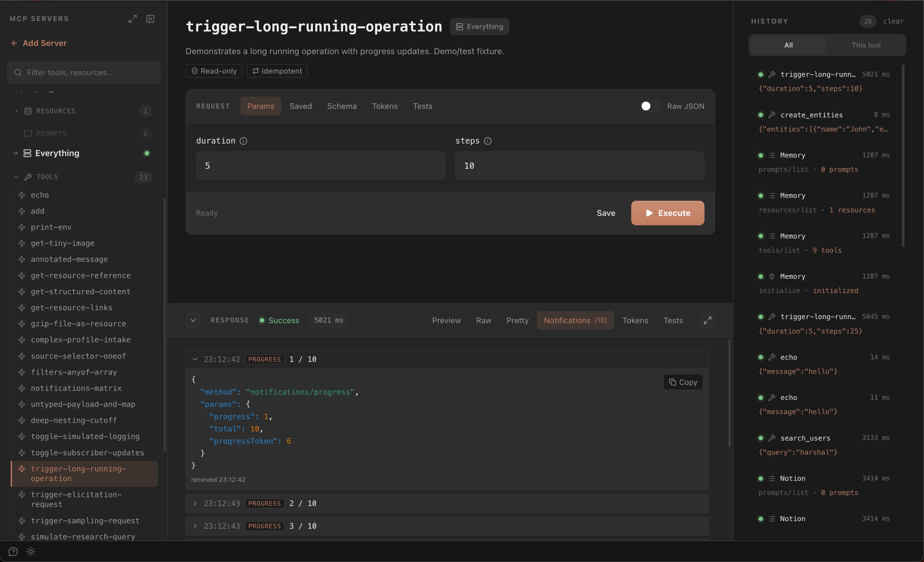Click the lightning icon next to add tool
The height and width of the screenshot is (562, 924).
[22, 211]
